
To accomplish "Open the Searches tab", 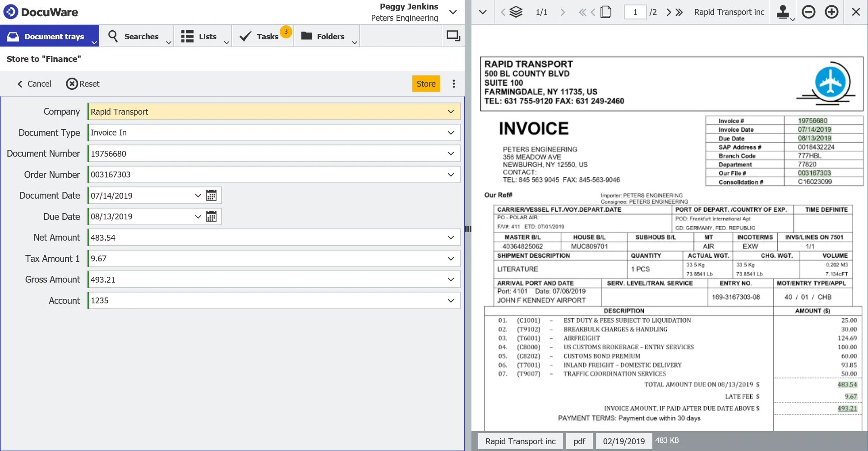I will click(135, 36).
